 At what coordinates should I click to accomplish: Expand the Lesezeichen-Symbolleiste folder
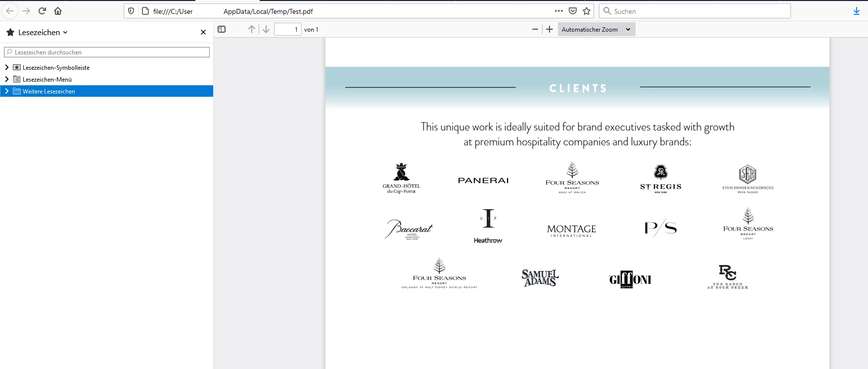[7, 67]
